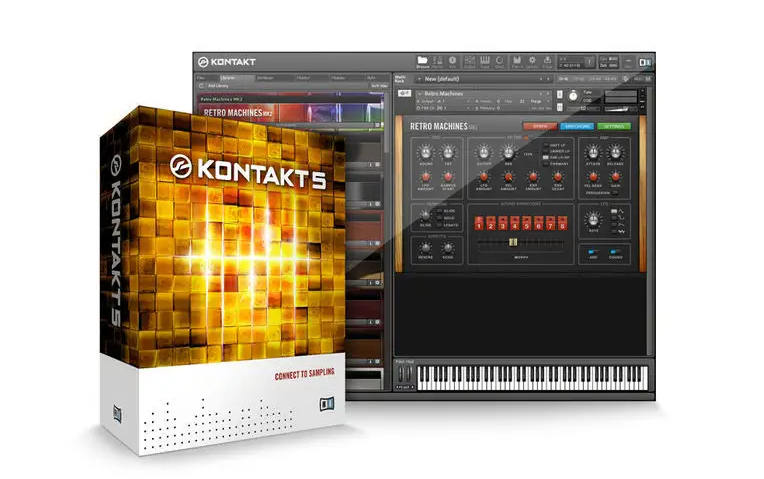Viewport: 764px width, 479px height.
Task: Click the LFO Rate knob
Action: click(593, 220)
